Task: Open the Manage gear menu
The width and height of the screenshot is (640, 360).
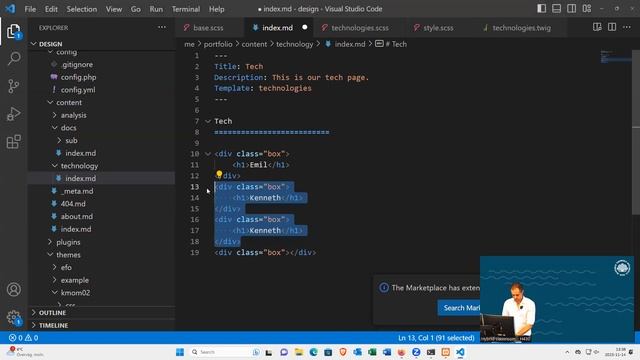Action: pyautogui.click(x=13, y=317)
